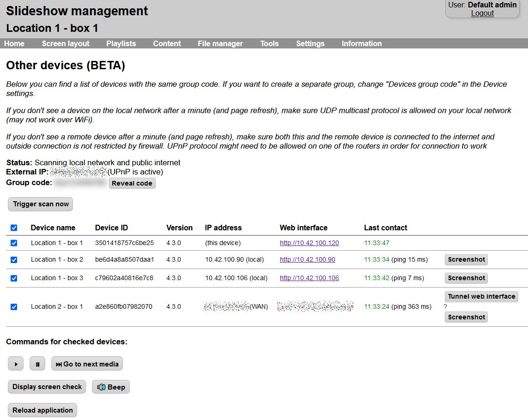Uncheck the checkbox for Location 2 - box 1
The image size is (528, 420).
pos(14,306)
